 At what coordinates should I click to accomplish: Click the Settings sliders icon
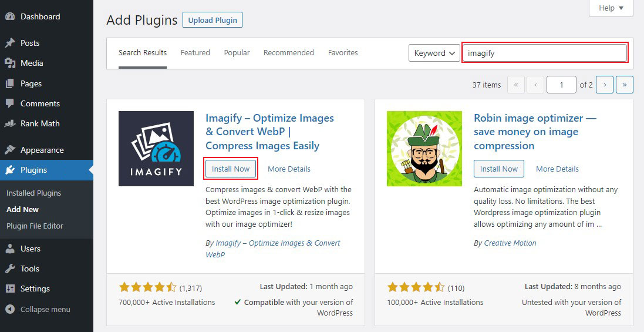click(x=10, y=289)
